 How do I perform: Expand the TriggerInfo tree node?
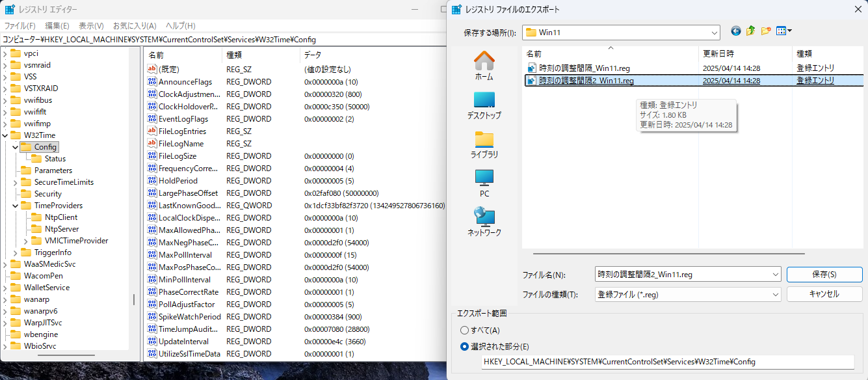click(16, 252)
